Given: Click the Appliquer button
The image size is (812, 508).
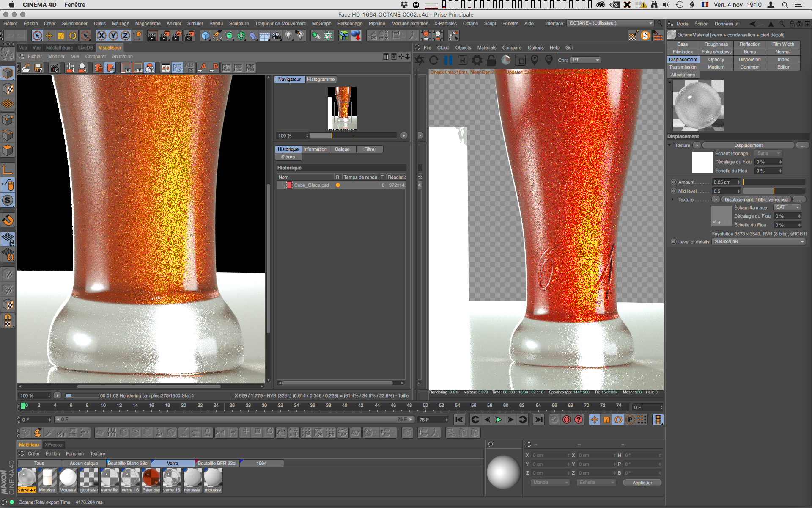Looking at the screenshot, I should click(642, 483).
